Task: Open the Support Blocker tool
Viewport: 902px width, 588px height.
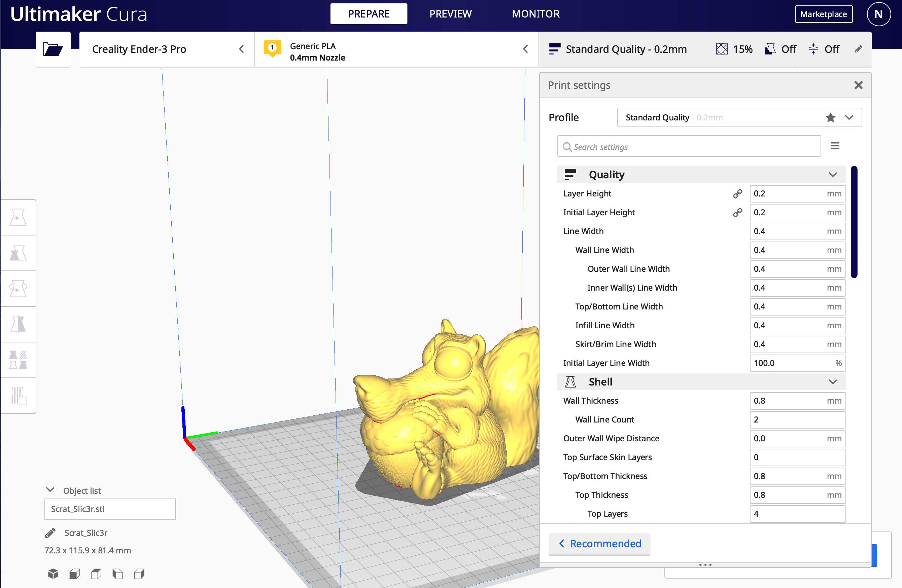Action: [x=18, y=396]
